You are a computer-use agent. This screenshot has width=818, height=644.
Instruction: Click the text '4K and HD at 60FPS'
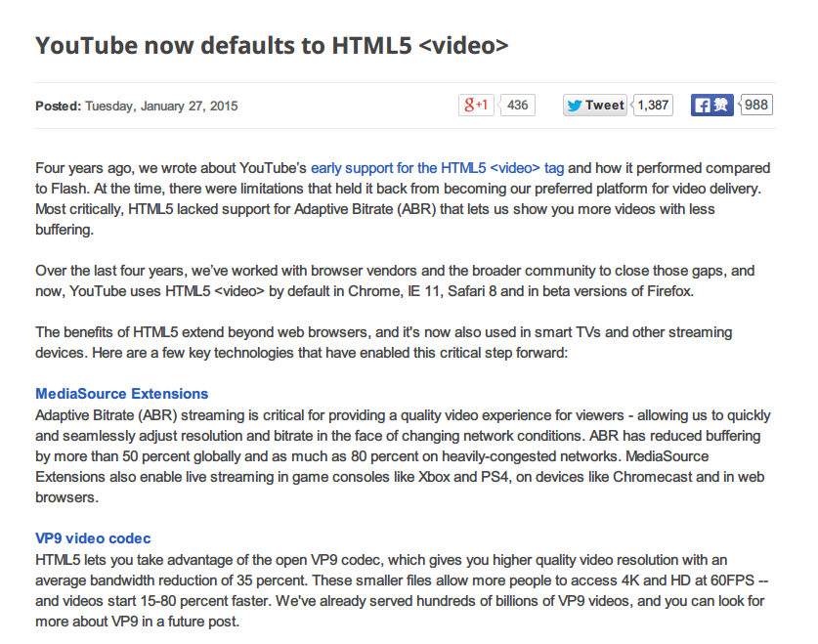(x=688, y=580)
